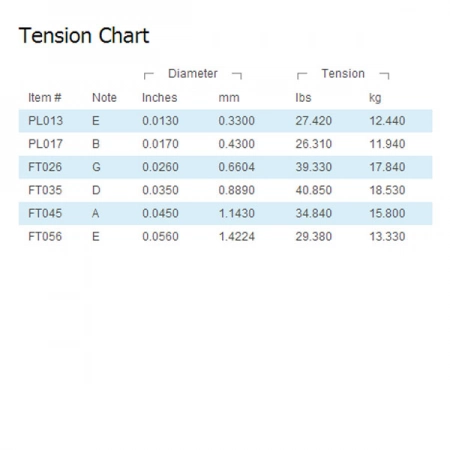
Task: Select item FT045 row label
Action: point(45,213)
